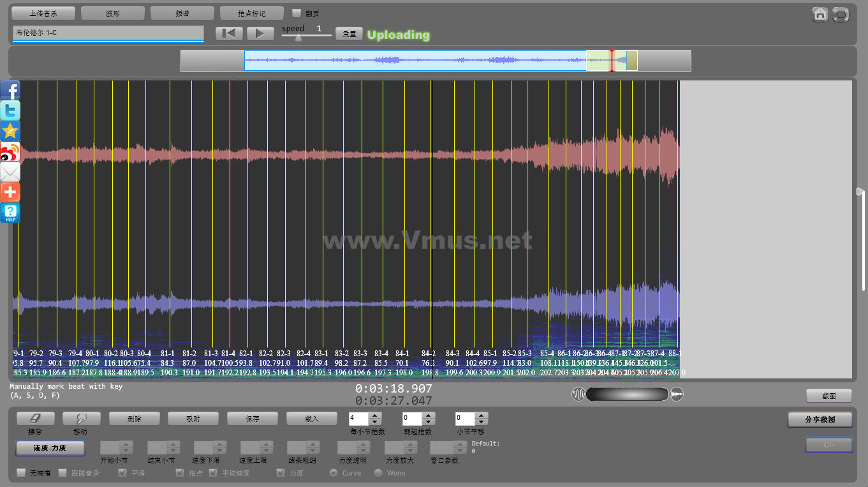Share via the Facebook sidebar icon
This screenshot has width=868, height=487.
pyautogui.click(x=10, y=90)
